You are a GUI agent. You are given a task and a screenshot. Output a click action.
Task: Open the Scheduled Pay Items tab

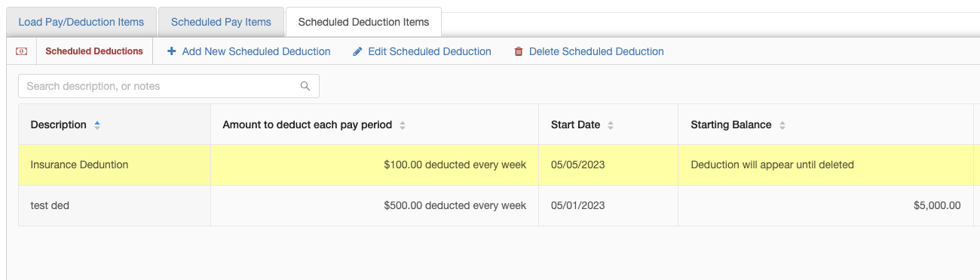(221, 22)
